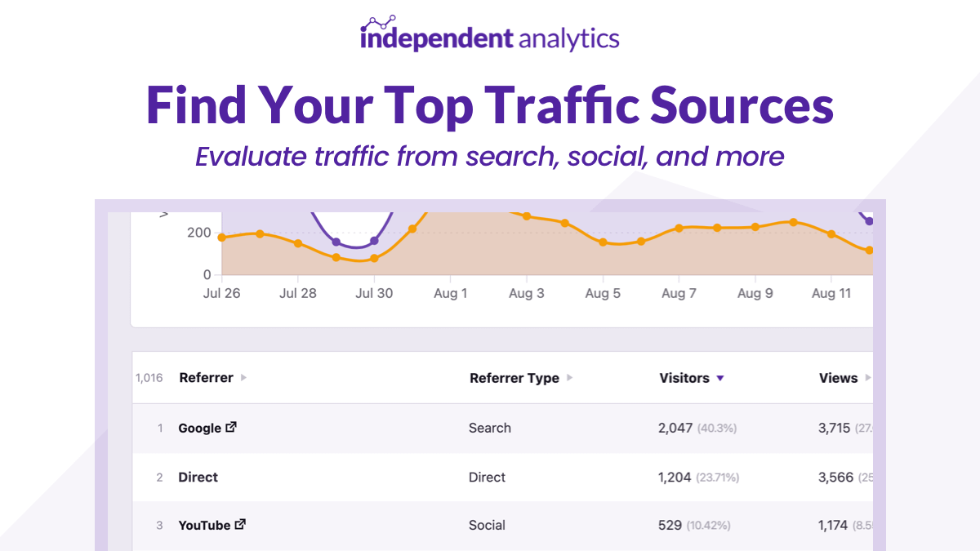Expand the Views column chevron
This screenshot has width=980, height=551.
(868, 378)
